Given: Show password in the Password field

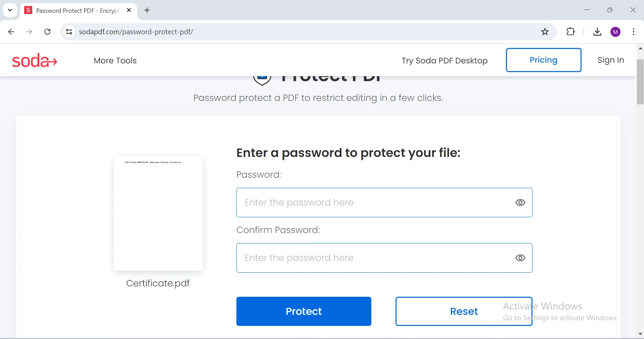Looking at the screenshot, I should pyautogui.click(x=520, y=203).
